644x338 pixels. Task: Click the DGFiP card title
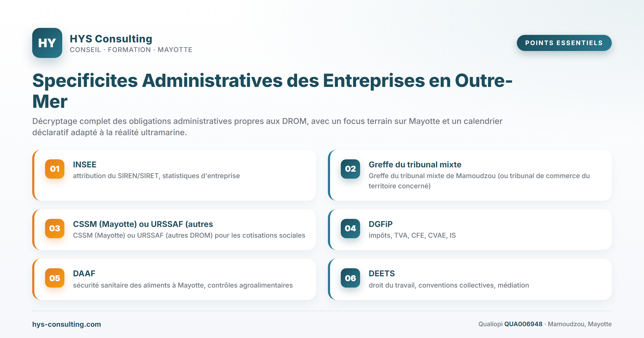[x=380, y=224]
